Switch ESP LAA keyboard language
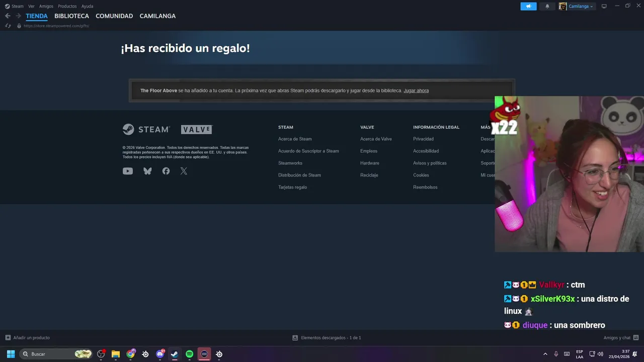The height and width of the screenshot is (362, 644). click(x=580, y=354)
